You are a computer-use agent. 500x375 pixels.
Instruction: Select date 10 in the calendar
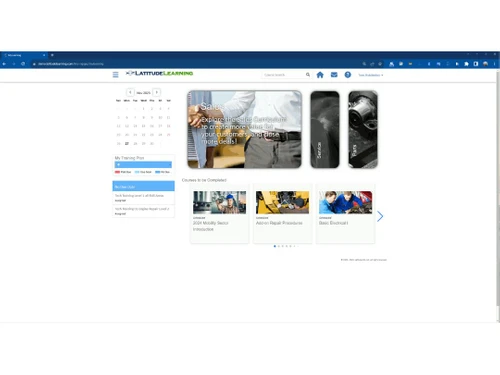pyautogui.click(x=160, y=117)
